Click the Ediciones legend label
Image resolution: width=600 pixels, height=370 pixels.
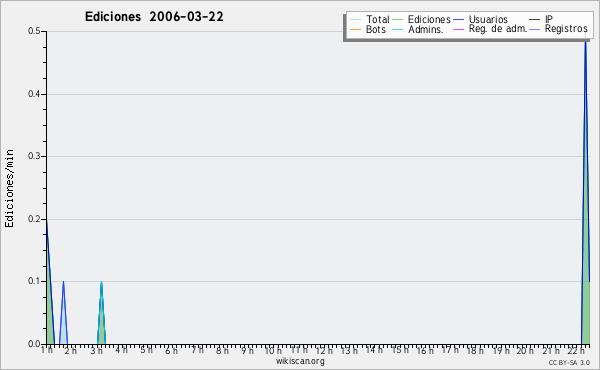pos(429,19)
